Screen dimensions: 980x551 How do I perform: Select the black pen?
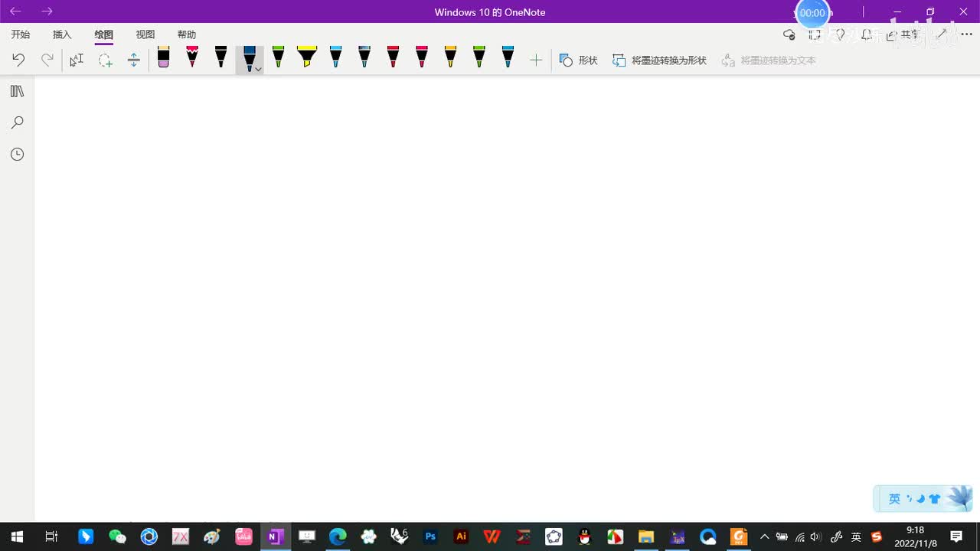[x=220, y=57]
